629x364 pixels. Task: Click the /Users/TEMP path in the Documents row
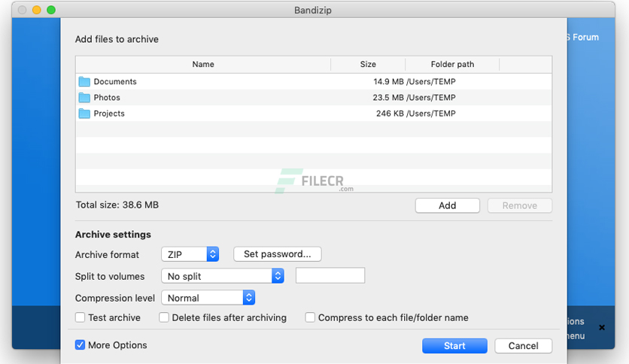[x=431, y=81]
